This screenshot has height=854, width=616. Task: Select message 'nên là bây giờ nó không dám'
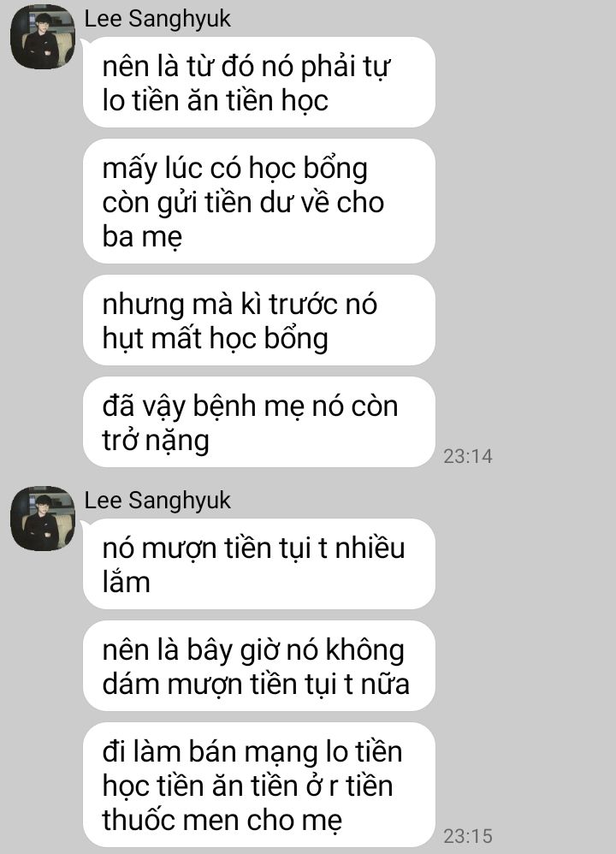pos(258,666)
